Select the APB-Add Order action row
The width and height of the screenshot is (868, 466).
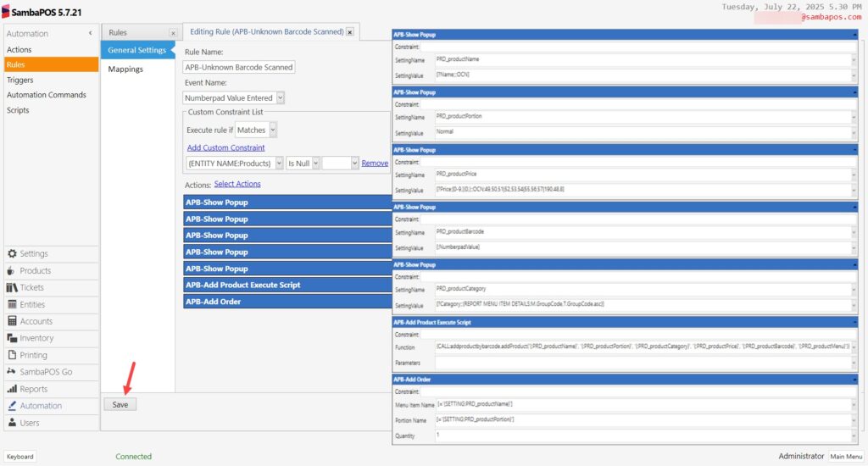(287, 302)
